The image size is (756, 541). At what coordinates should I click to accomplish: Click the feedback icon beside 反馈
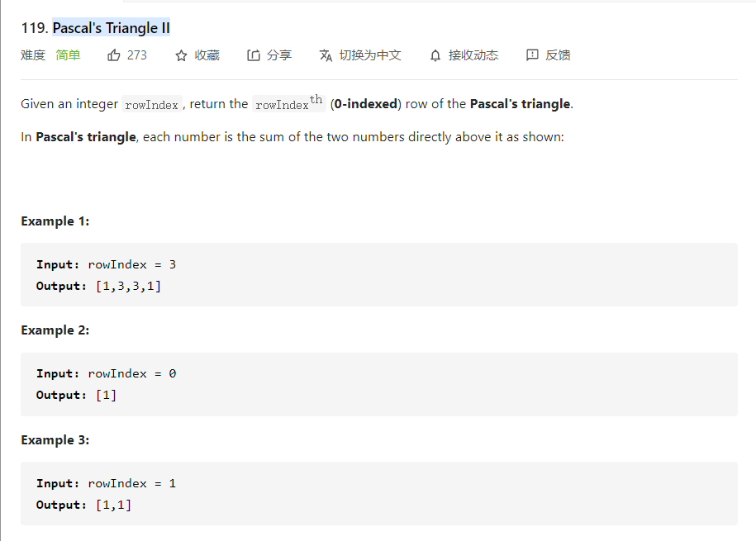tap(532, 55)
